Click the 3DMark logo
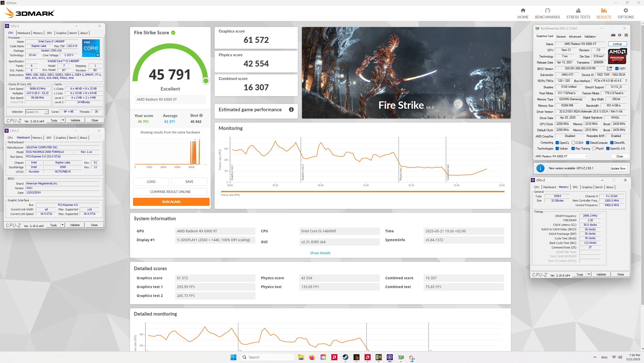The height and width of the screenshot is (363, 644). [x=30, y=13]
